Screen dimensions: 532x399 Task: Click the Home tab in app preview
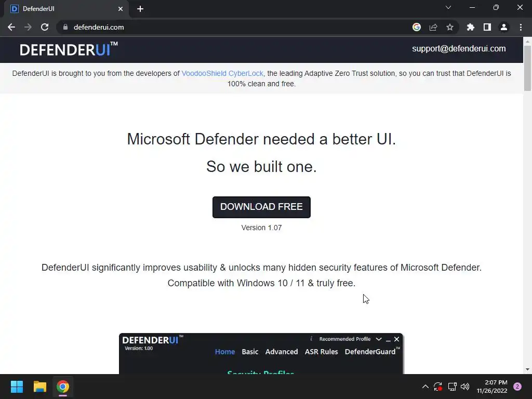point(225,352)
